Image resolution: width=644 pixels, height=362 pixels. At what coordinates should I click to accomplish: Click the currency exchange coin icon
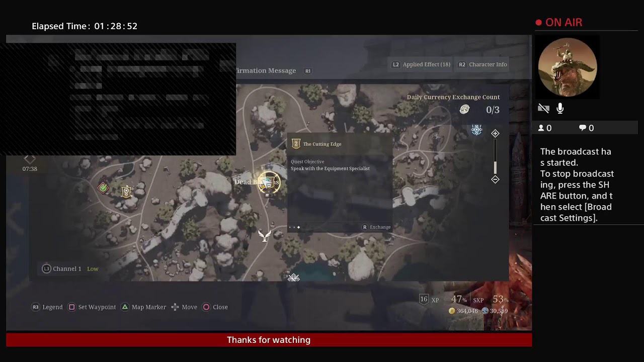tap(464, 109)
